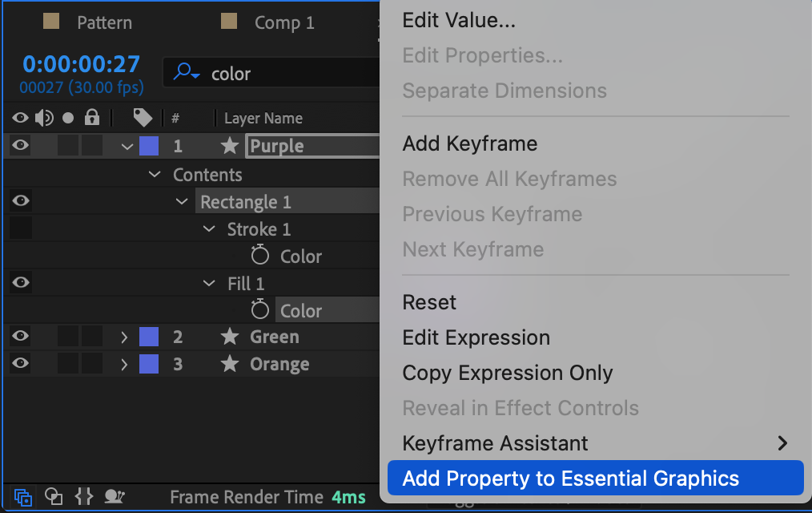Toggle stopwatch for Fill 1 Color
This screenshot has width=812, height=513.
pyautogui.click(x=259, y=311)
